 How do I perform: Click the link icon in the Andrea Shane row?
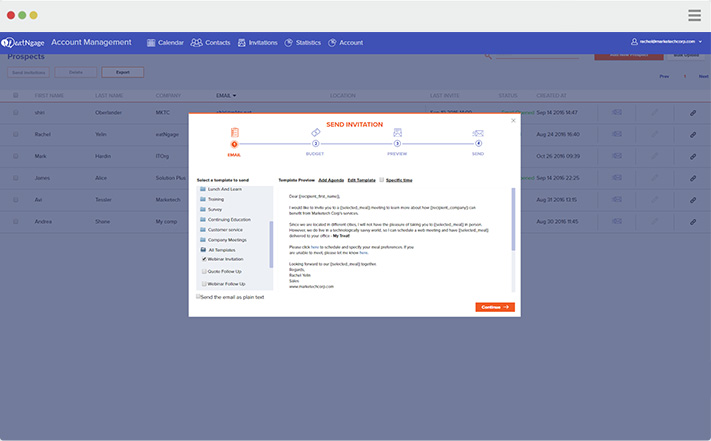[693, 222]
